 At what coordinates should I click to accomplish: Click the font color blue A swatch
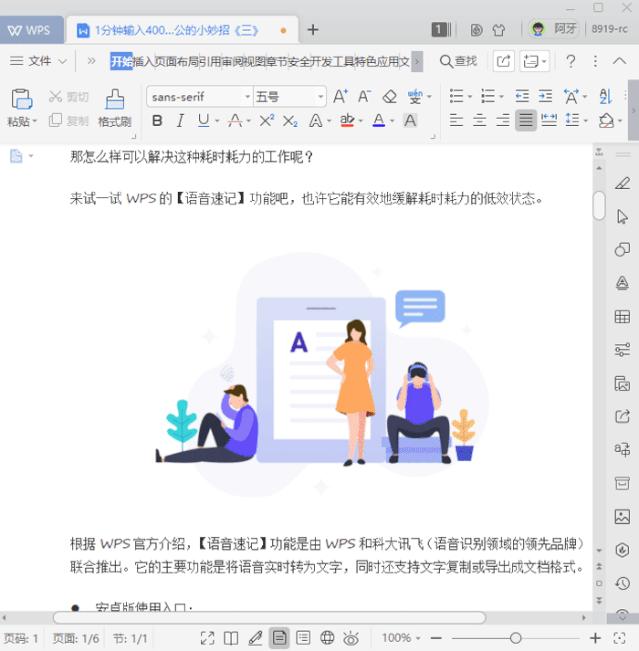click(379, 120)
